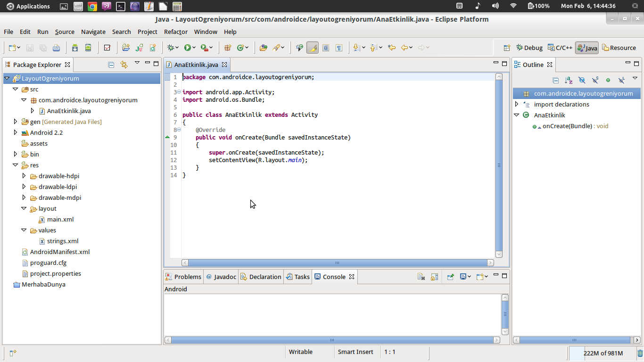Open the Debug toolbar button dropdown arrow
Viewport: 644px width, 362px height.
click(x=177, y=48)
